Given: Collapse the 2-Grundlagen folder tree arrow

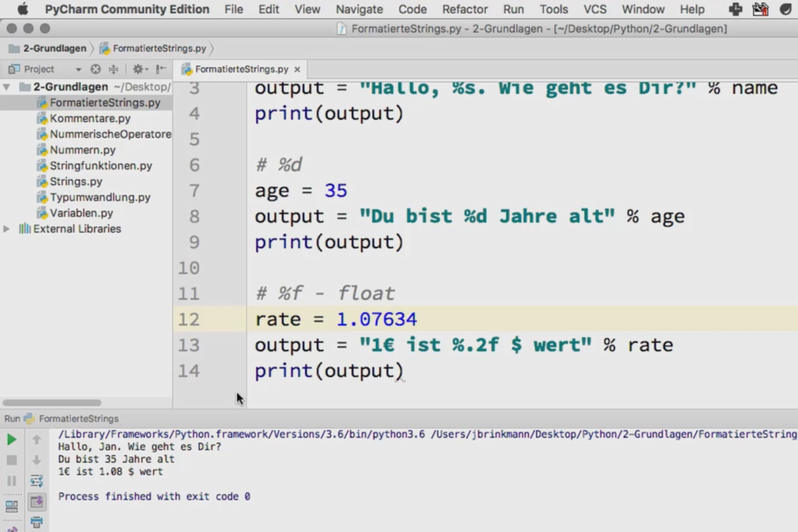Looking at the screenshot, I should click(x=7, y=87).
